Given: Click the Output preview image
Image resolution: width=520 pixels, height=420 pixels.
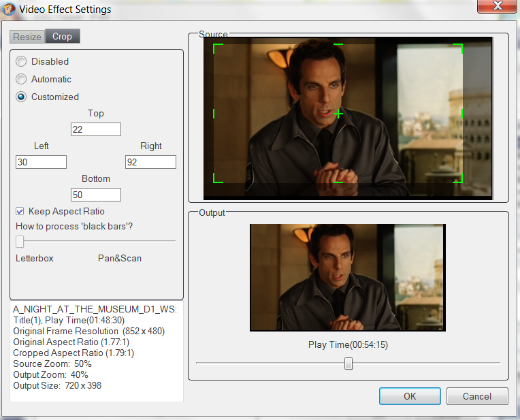Looking at the screenshot, I should coord(347,278).
